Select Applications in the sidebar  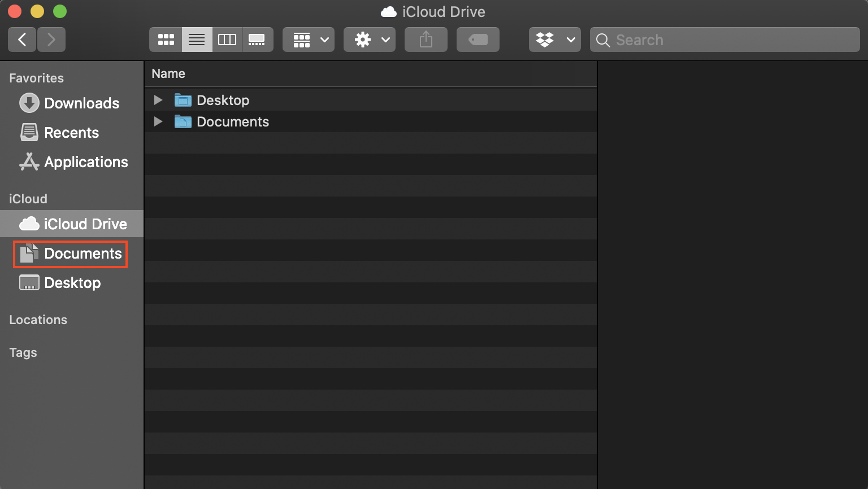click(x=86, y=162)
